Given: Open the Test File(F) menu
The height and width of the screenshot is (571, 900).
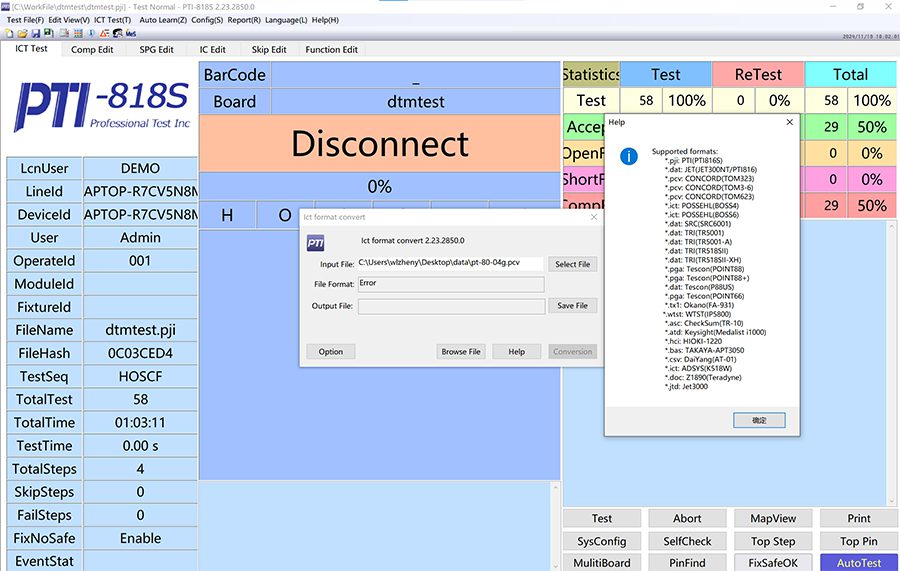Looking at the screenshot, I should [x=25, y=20].
